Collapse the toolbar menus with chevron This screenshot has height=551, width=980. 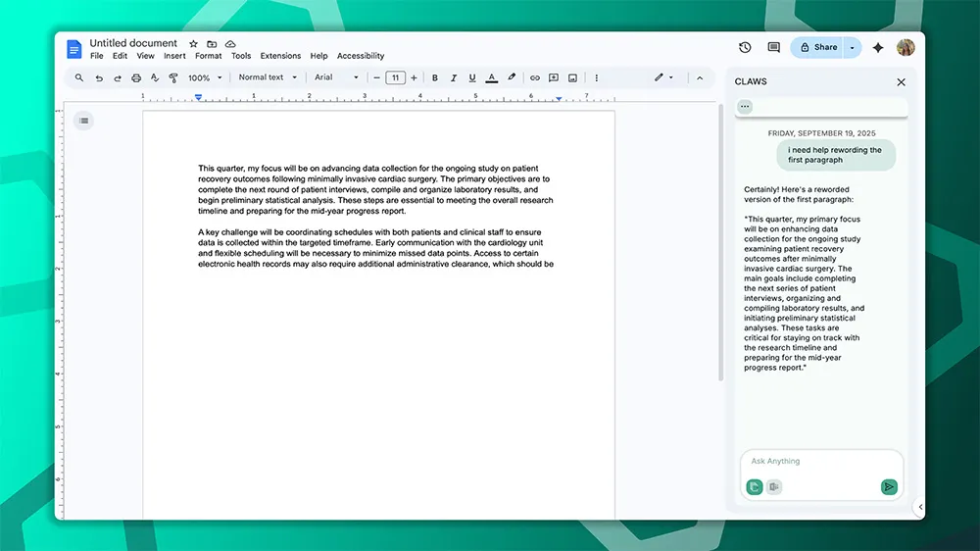tap(700, 78)
